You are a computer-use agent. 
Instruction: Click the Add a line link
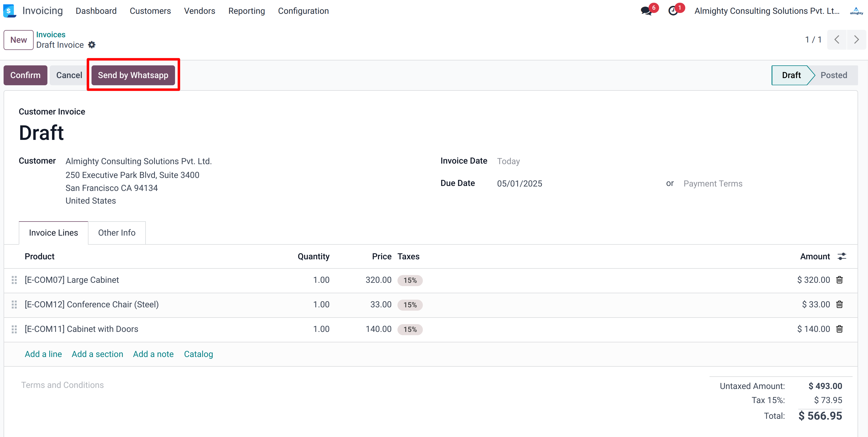tap(43, 354)
